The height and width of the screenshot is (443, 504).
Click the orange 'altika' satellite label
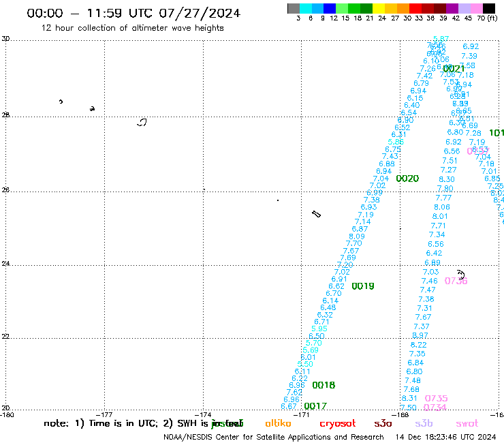pos(278,423)
